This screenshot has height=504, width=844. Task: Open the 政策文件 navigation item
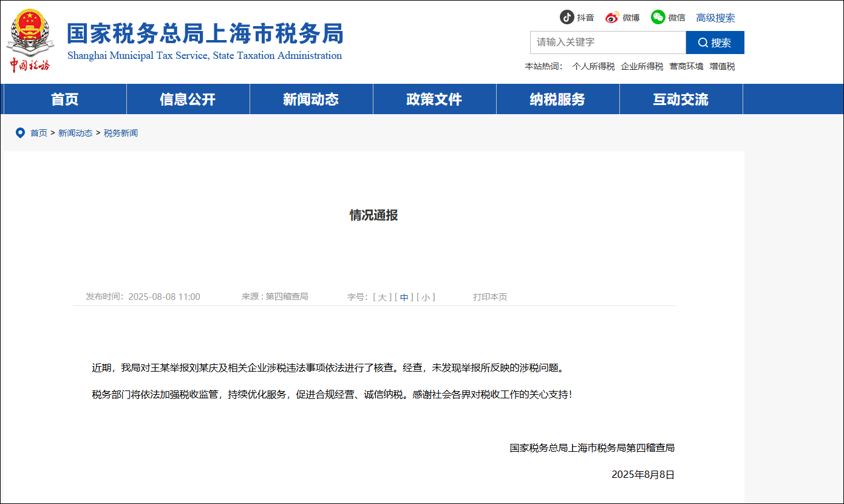coord(434,100)
